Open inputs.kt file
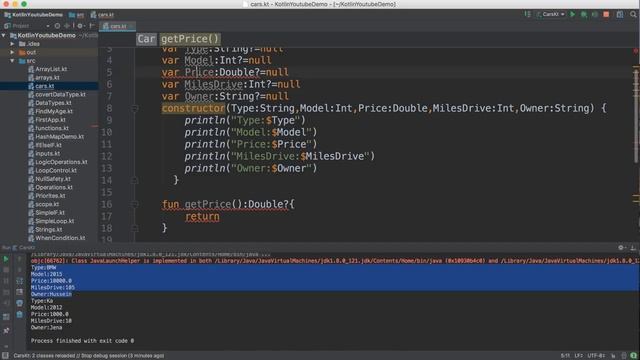This screenshot has height=360, width=640. tap(47, 153)
